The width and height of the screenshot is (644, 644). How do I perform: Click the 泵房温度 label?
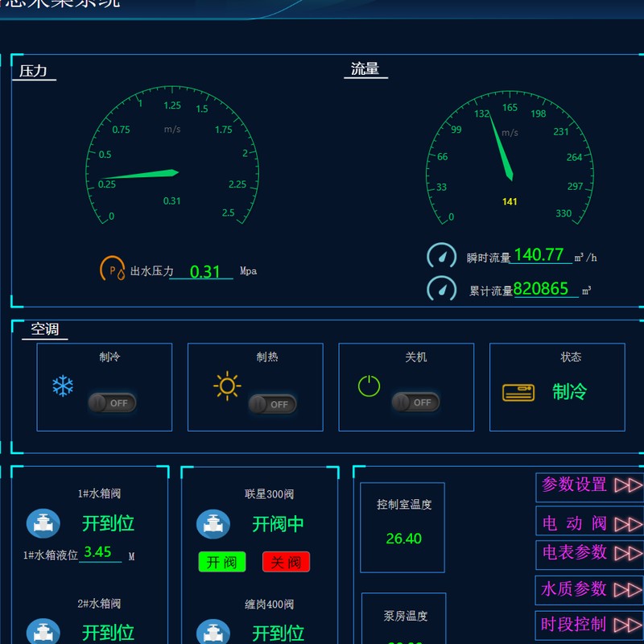(x=406, y=616)
